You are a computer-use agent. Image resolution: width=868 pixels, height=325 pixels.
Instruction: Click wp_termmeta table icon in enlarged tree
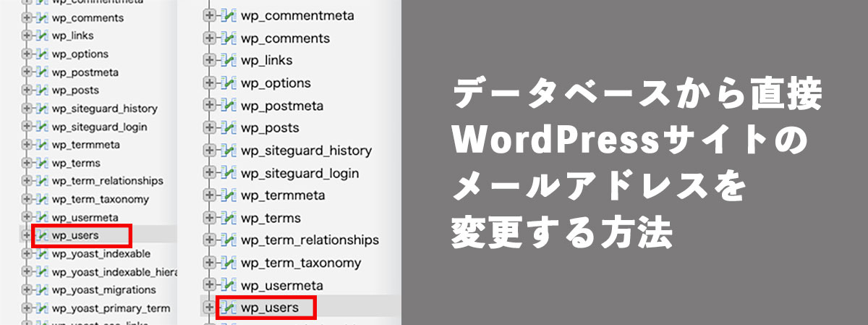229,195
